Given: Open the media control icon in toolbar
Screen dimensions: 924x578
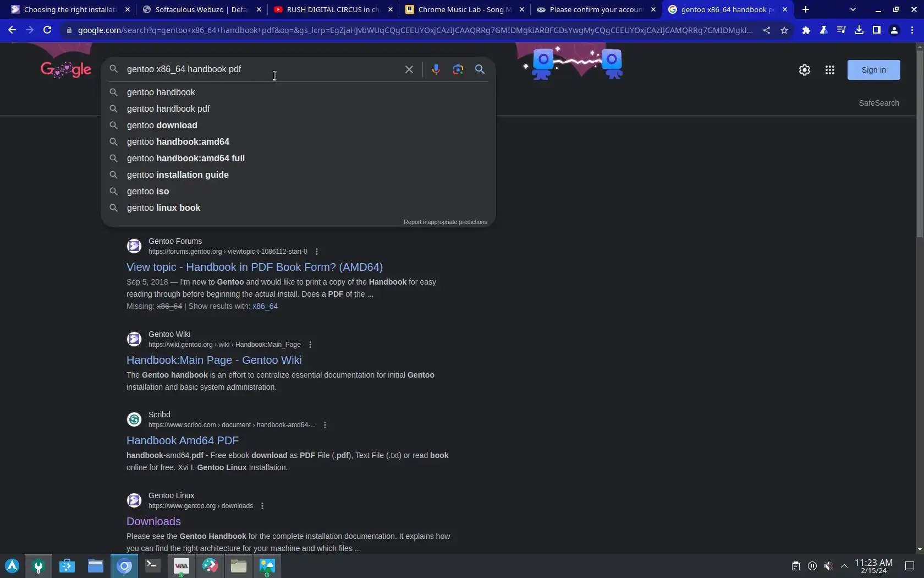Looking at the screenshot, I should (841, 30).
